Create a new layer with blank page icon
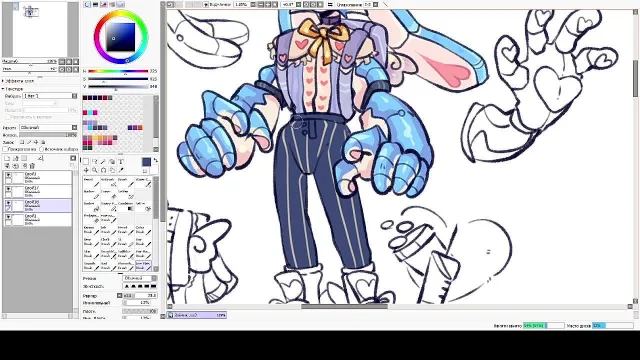This screenshot has width=640, height=360. [x=7, y=158]
